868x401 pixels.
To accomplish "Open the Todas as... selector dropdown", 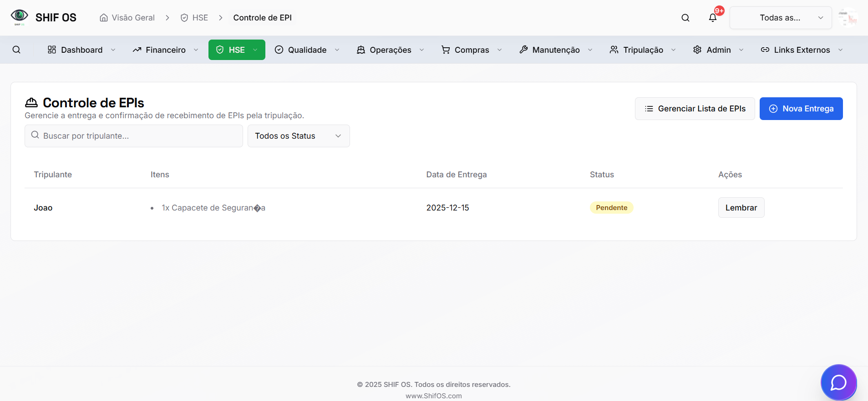I will point(780,18).
